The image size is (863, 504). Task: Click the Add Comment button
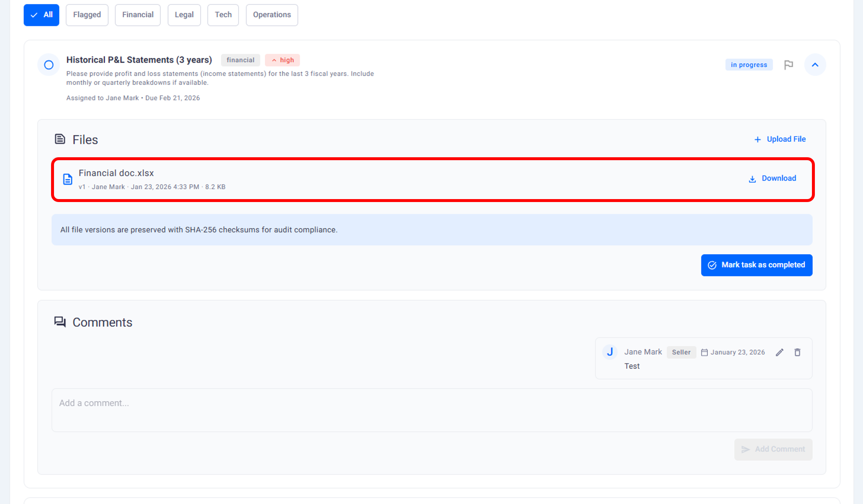point(773,449)
